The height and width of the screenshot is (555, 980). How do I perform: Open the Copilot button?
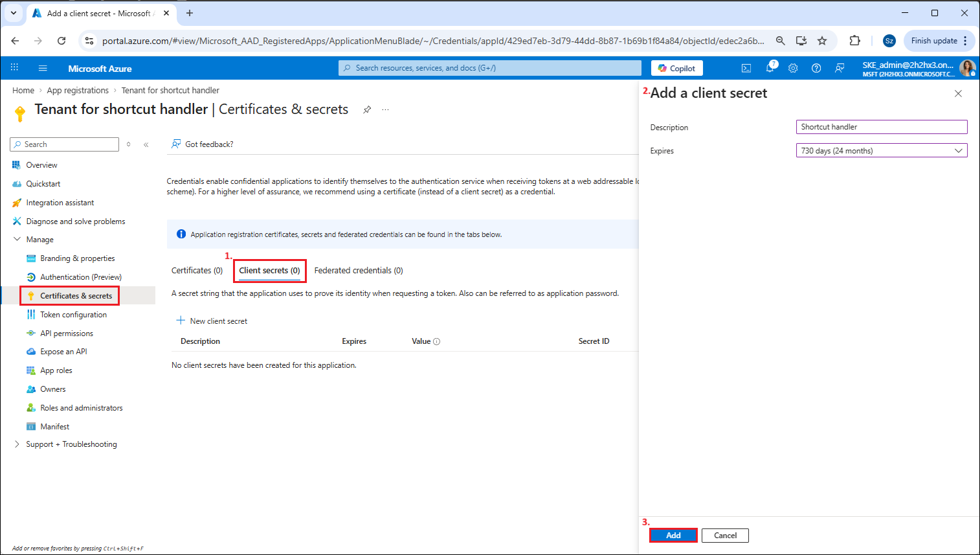tap(676, 68)
